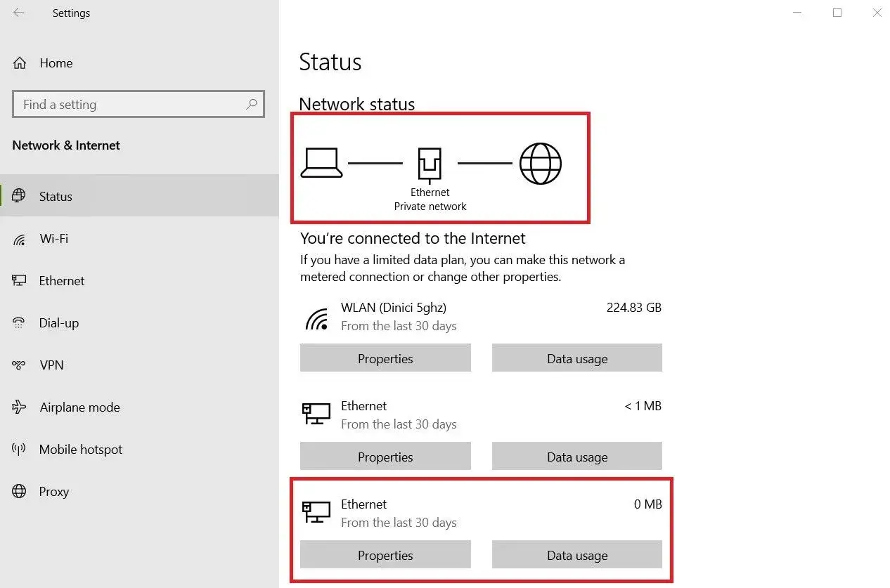The image size is (890, 588).
Task: Click the Private network label
Action: pos(430,207)
